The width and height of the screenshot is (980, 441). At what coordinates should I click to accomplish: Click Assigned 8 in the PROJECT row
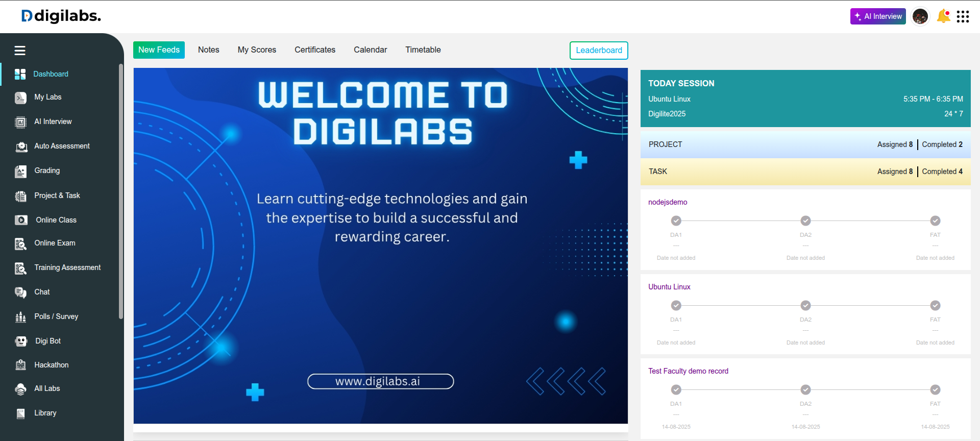[x=895, y=144]
